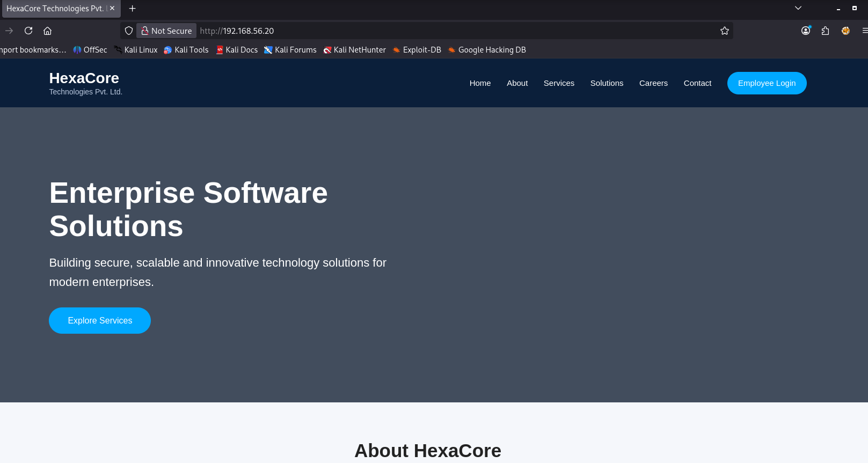Open the Google Hacking DB bookmark
The height and width of the screenshot is (463, 868).
pyautogui.click(x=486, y=50)
